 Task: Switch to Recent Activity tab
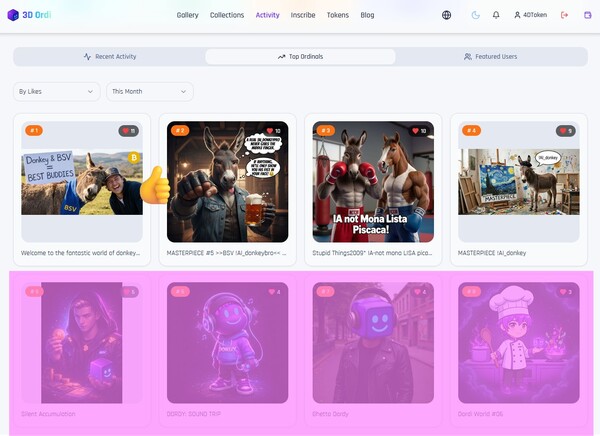[110, 57]
